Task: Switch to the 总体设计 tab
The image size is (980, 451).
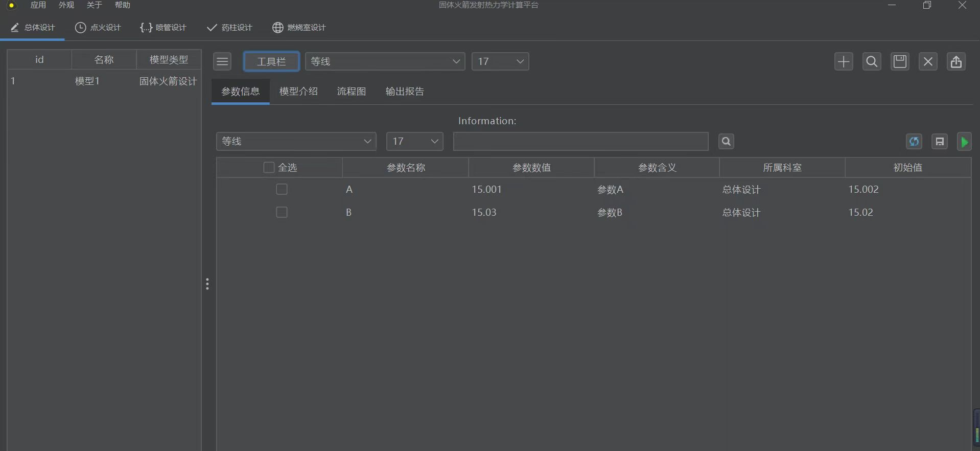Action: [x=33, y=28]
